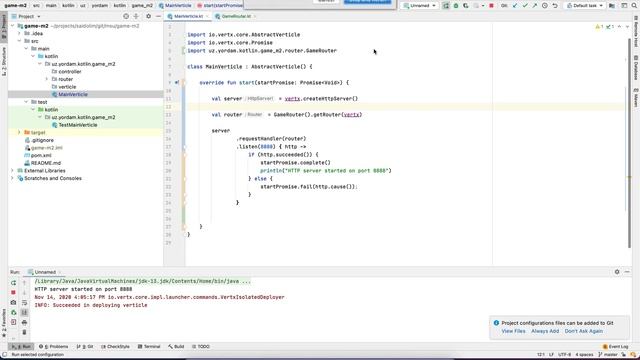The image size is (640, 360).
Task: Open the Event Log
Action: coord(615,347)
